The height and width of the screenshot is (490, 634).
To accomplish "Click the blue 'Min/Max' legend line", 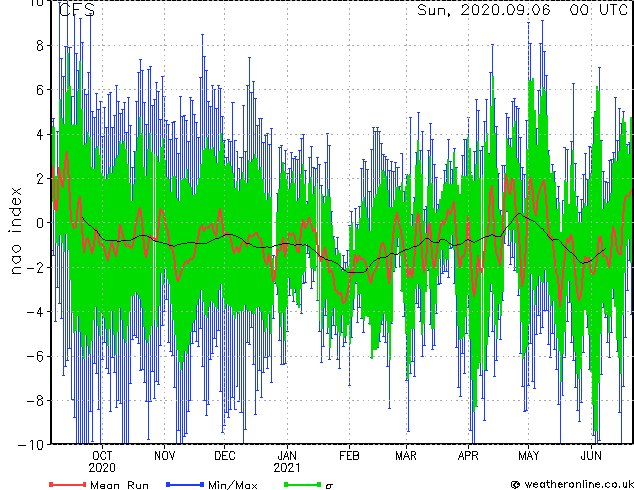I will (185, 484).
